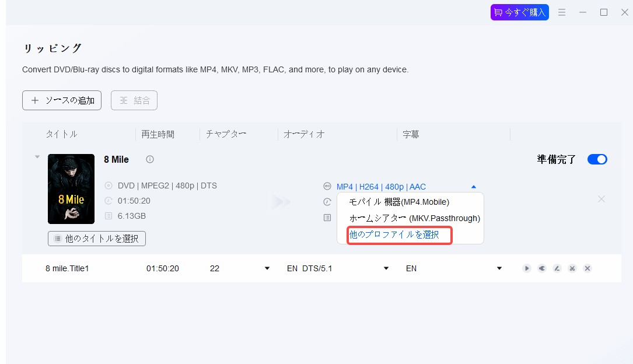Open the trim scissors icon for Title1
Screen dimensions: 633x364
click(x=572, y=268)
